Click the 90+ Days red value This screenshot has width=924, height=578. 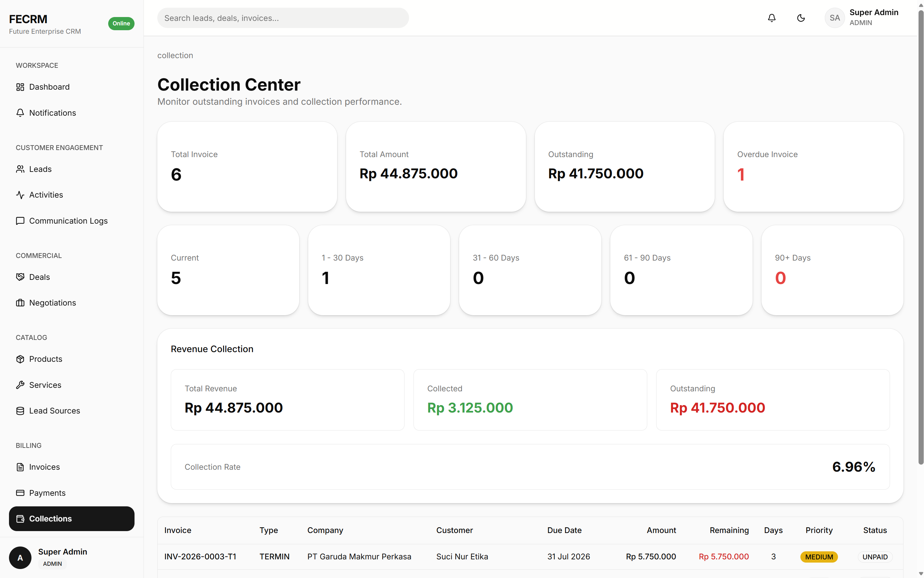(780, 278)
